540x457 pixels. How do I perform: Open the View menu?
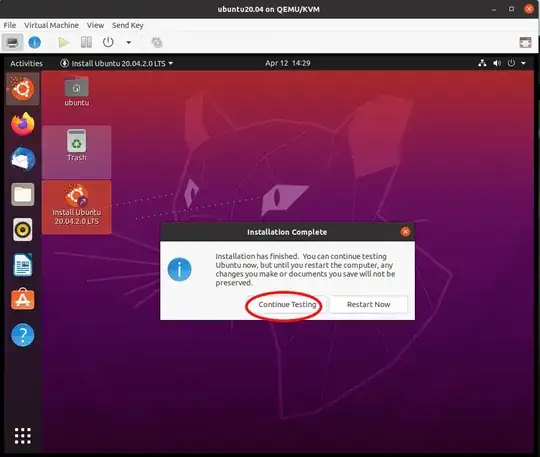pos(95,25)
